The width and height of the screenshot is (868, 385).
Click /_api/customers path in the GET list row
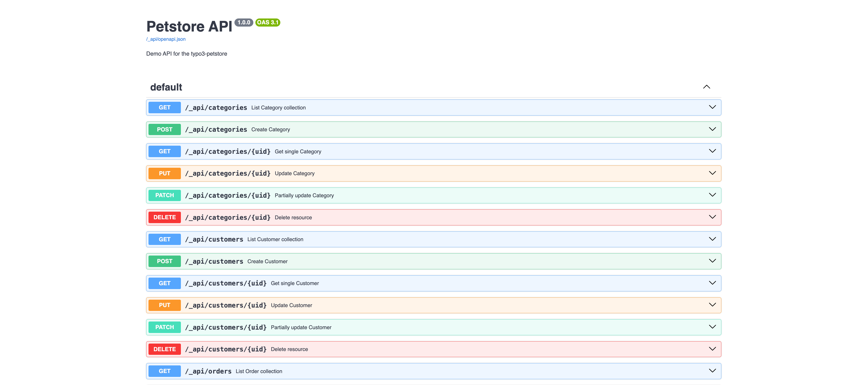214,239
